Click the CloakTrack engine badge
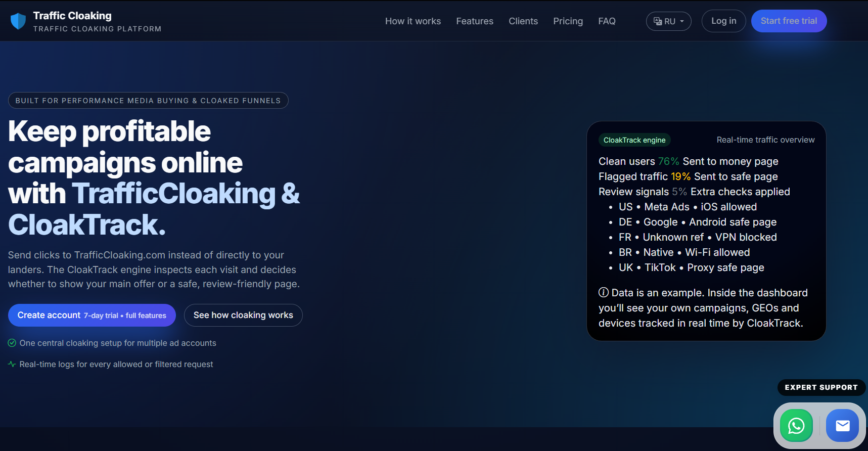Viewport: 868px width, 451px height. coord(634,140)
